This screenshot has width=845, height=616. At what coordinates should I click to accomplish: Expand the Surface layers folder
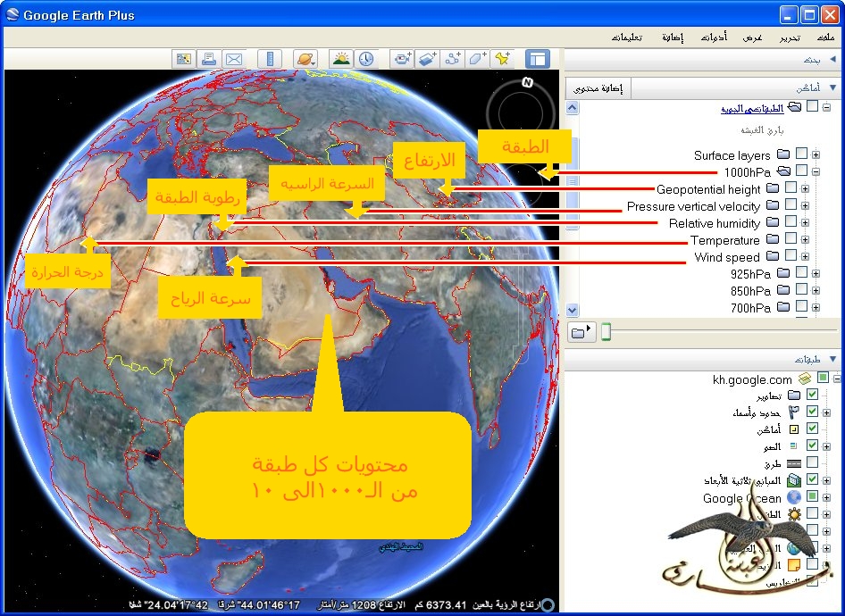pyautogui.click(x=816, y=155)
